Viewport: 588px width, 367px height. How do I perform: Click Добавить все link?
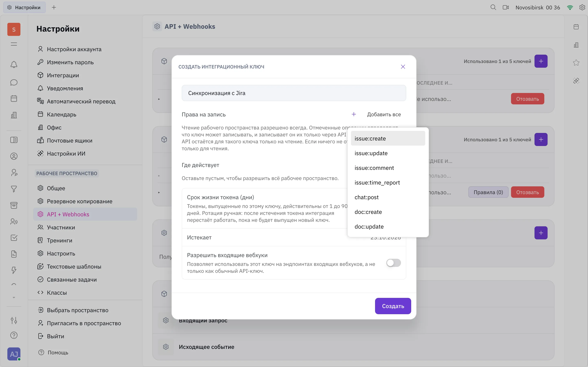pyautogui.click(x=384, y=114)
